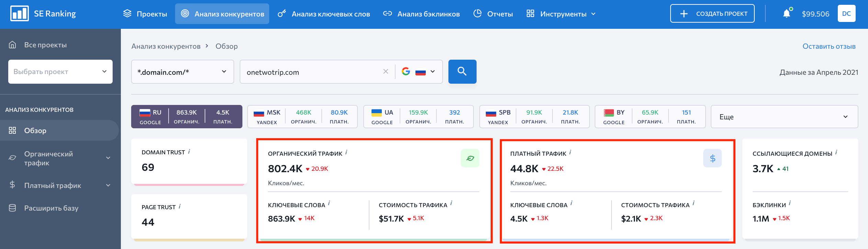The height and width of the screenshot is (249, 868).
Task: Open the notifications bell
Action: click(786, 14)
